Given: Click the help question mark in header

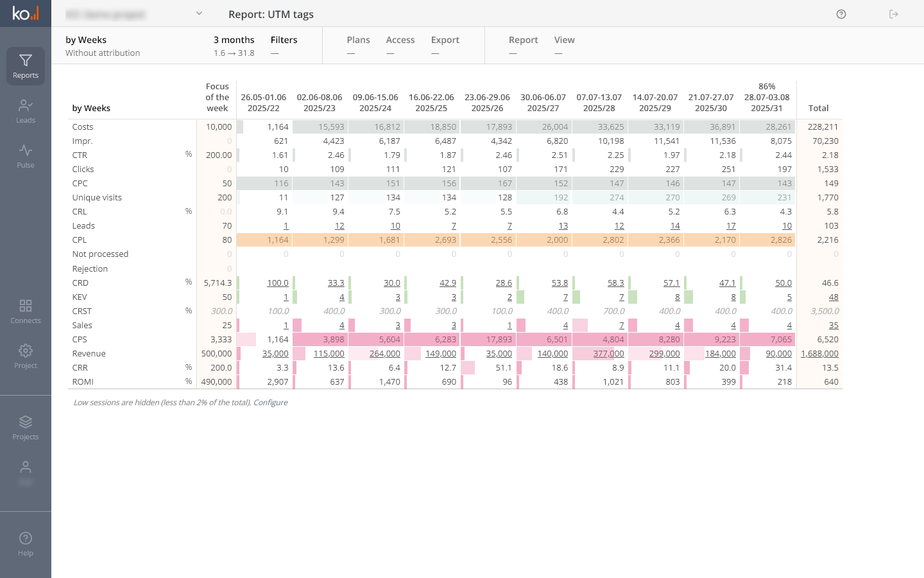Looking at the screenshot, I should click(841, 14).
